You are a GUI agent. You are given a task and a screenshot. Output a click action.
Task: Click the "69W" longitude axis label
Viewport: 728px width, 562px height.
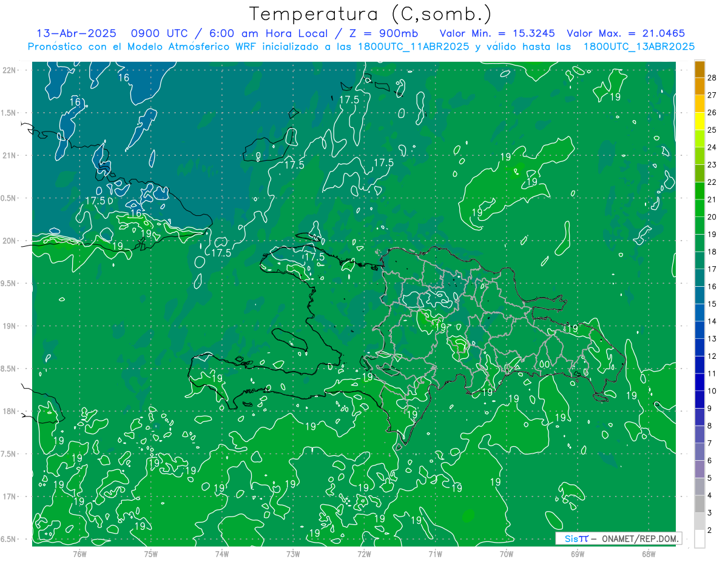[x=578, y=554]
